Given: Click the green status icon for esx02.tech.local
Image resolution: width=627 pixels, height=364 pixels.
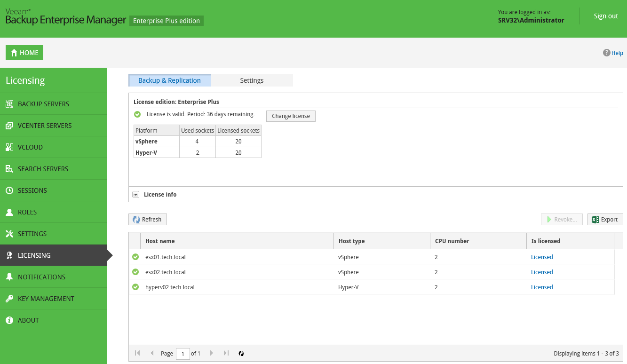Looking at the screenshot, I should pyautogui.click(x=135, y=272).
